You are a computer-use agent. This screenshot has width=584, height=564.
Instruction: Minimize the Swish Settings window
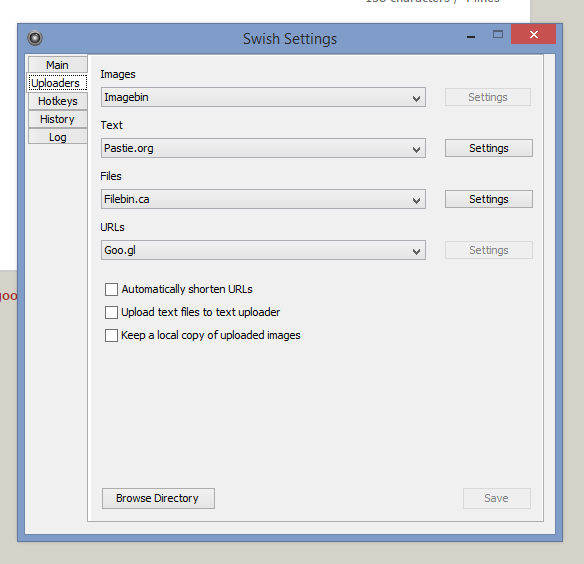(x=471, y=36)
